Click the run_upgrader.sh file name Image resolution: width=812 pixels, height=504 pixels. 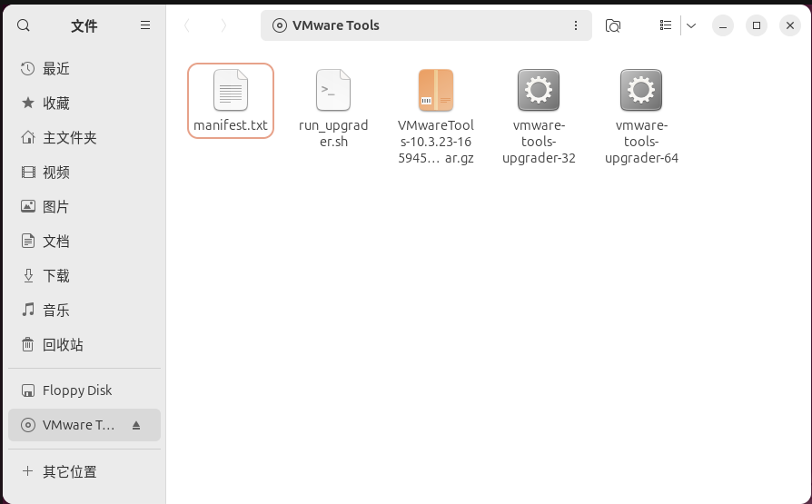click(333, 133)
